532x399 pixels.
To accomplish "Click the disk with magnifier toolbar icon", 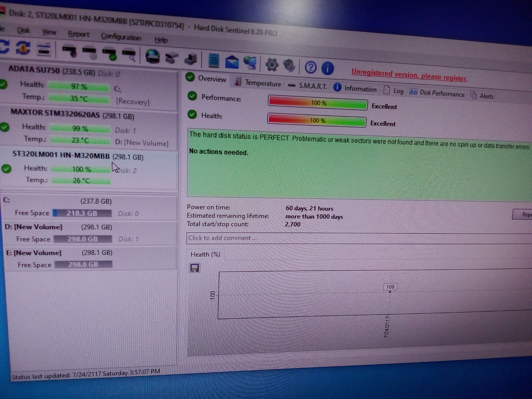I will click(x=129, y=55).
